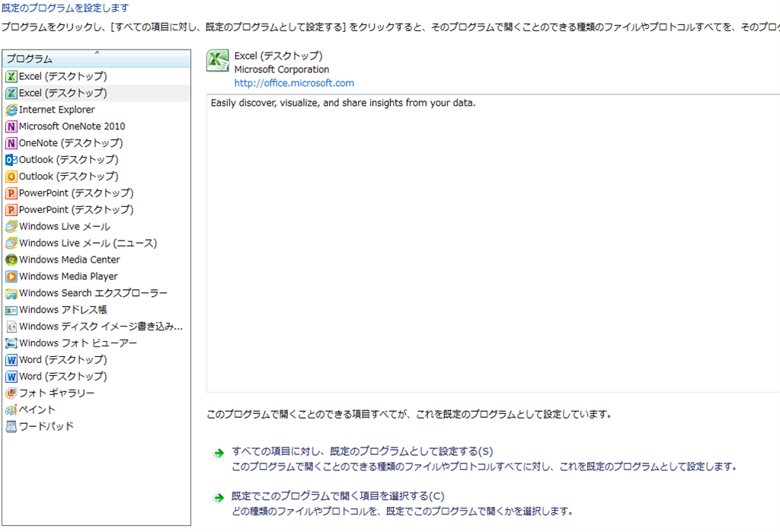The width and height of the screenshot is (780, 532).
Task: Click the Windows アドレス帳 icon
Action: 11,311
